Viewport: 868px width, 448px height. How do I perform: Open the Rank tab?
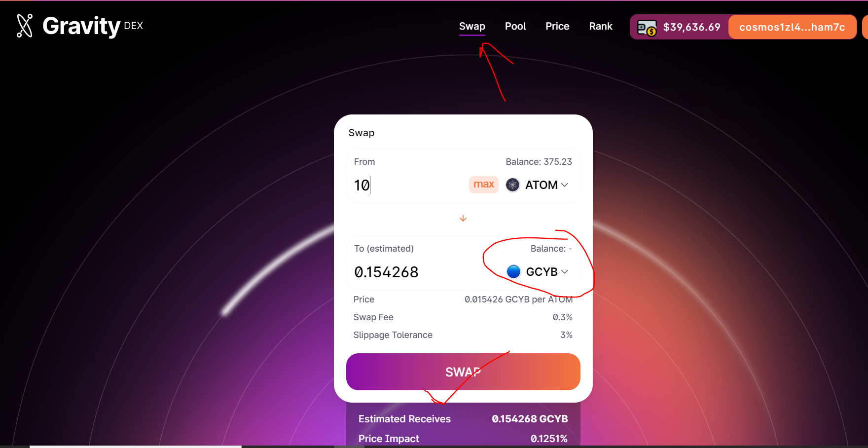[601, 26]
